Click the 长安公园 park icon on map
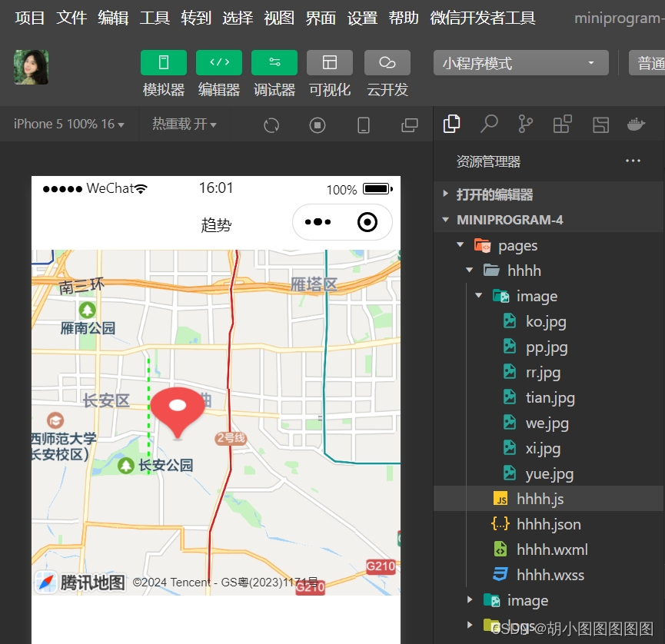Viewport: 665px width, 644px height. 126,466
